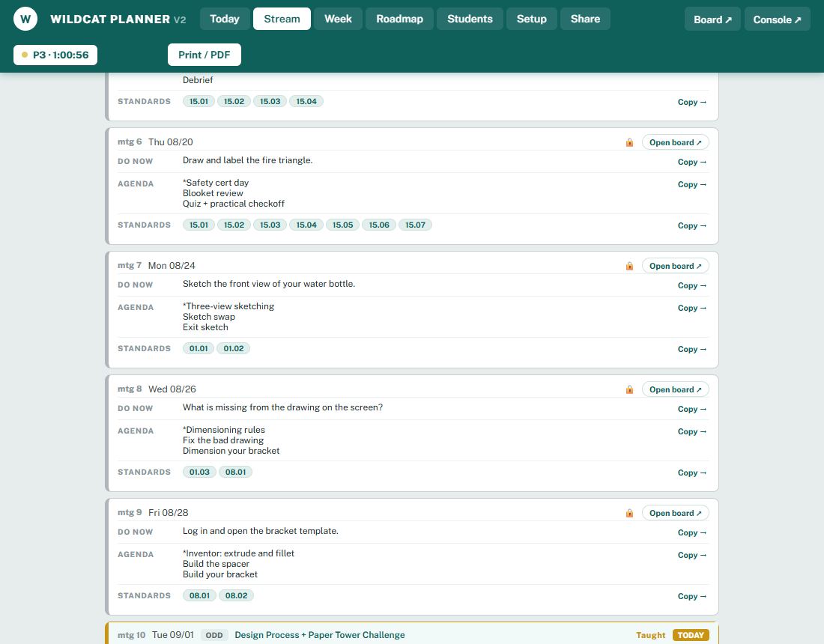Open board for mtg 7 Mon 08/24
The width and height of the screenshot is (824, 644).
675,266
